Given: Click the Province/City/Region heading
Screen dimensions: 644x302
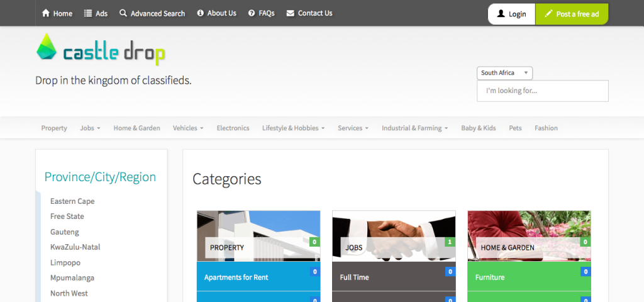Looking at the screenshot, I should (100, 177).
